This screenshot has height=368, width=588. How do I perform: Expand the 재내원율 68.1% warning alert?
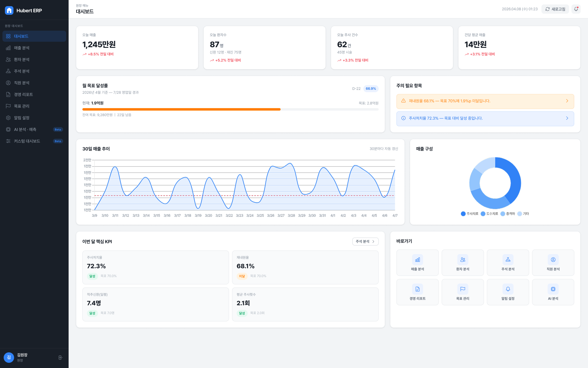click(485, 101)
